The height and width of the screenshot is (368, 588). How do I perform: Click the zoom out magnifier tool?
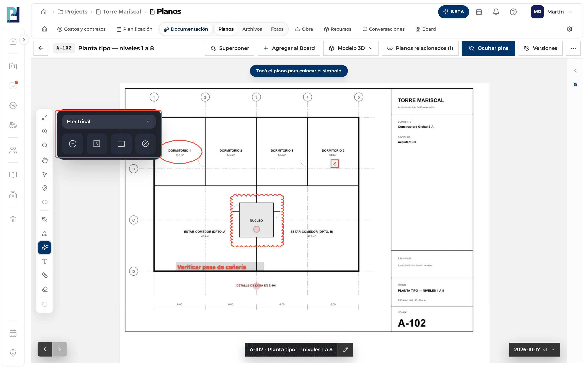pyautogui.click(x=45, y=145)
